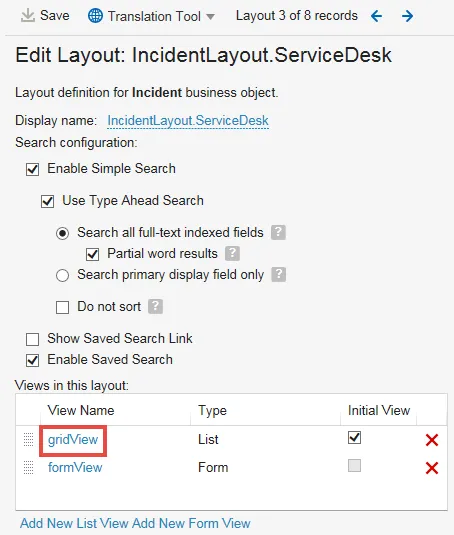
Task: Click the Translation Tool globe icon
Action: tap(95, 16)
